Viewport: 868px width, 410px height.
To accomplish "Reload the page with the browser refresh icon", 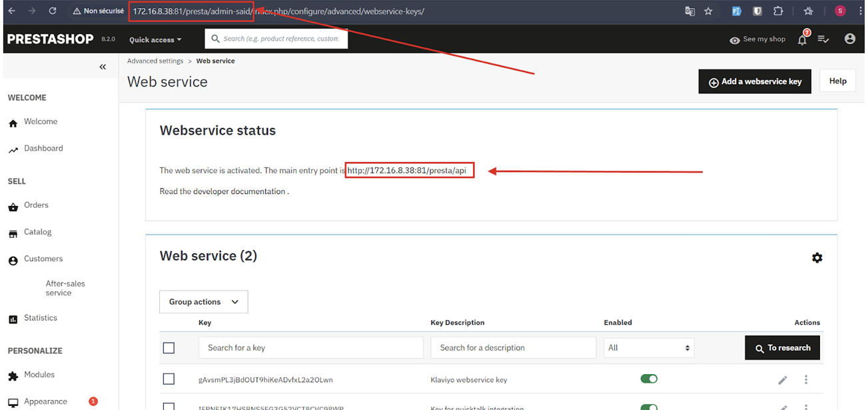I will (x=53, y=11).
